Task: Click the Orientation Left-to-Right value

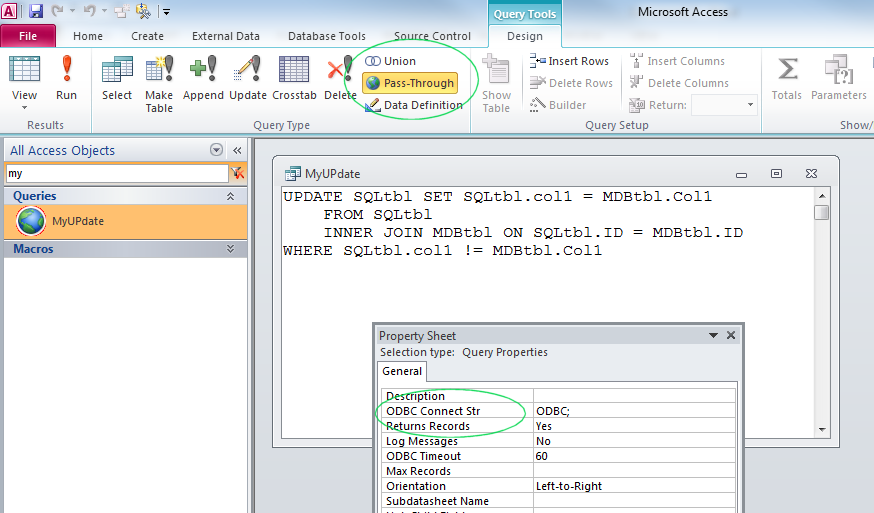Action: (634, 486)
